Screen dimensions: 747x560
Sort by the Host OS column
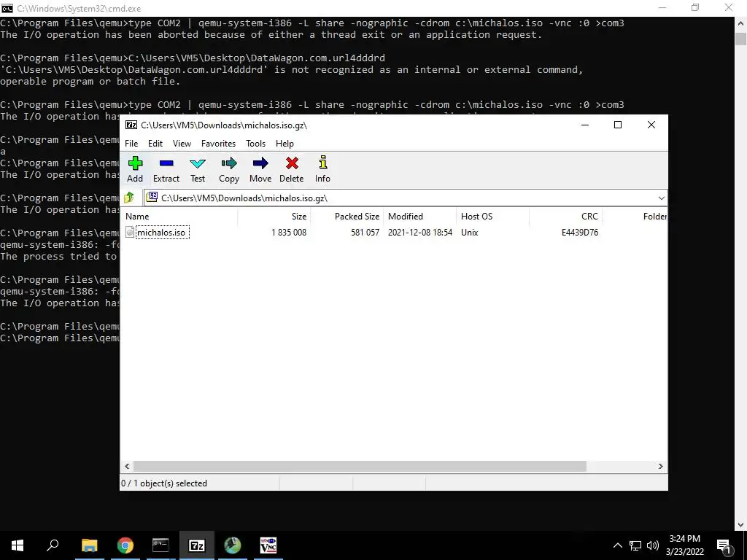tap(492, 216)
